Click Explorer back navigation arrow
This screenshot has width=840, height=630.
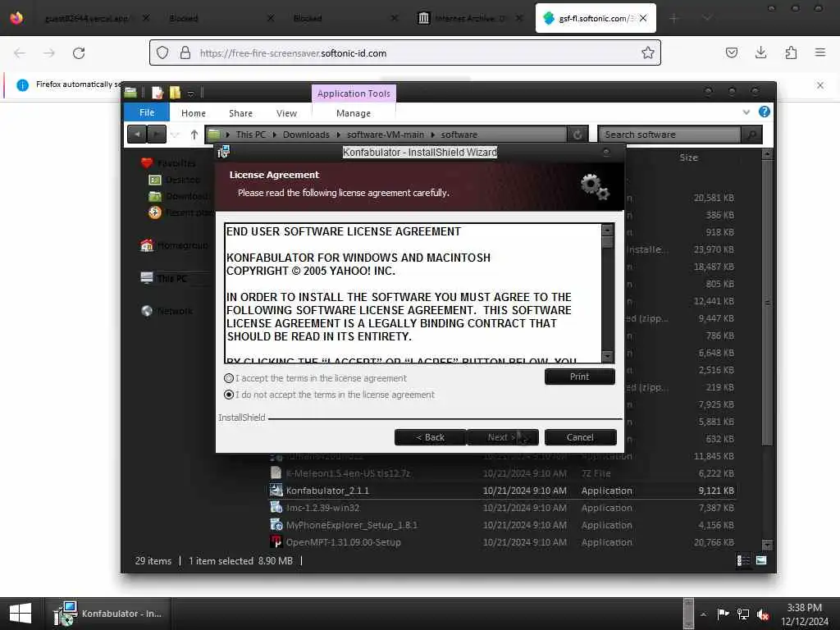pos(137,134)
